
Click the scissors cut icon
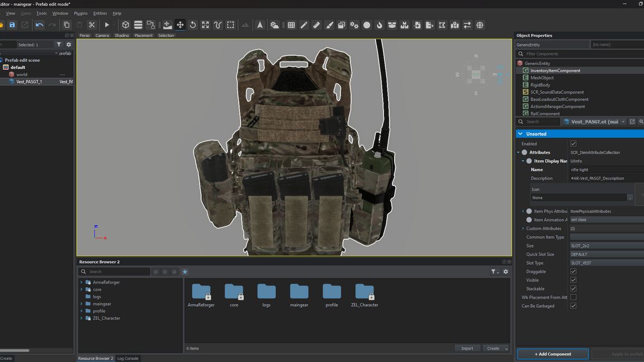click(x=92, y=25)
